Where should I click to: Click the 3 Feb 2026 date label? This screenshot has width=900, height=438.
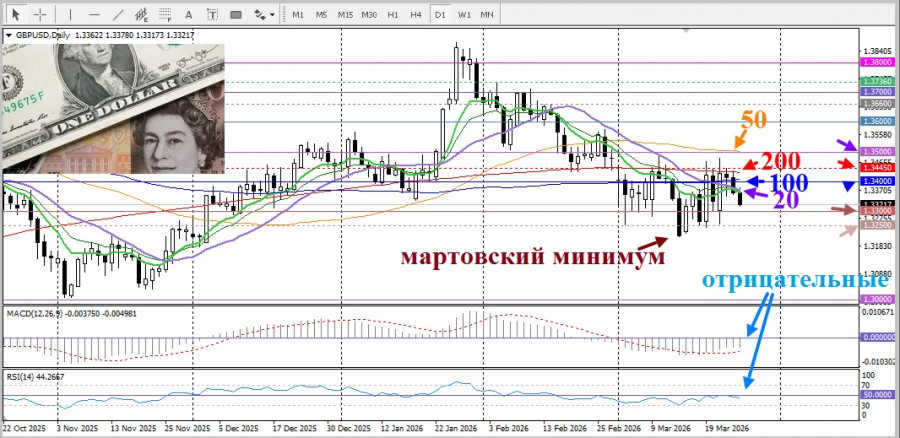coord(511,428)
